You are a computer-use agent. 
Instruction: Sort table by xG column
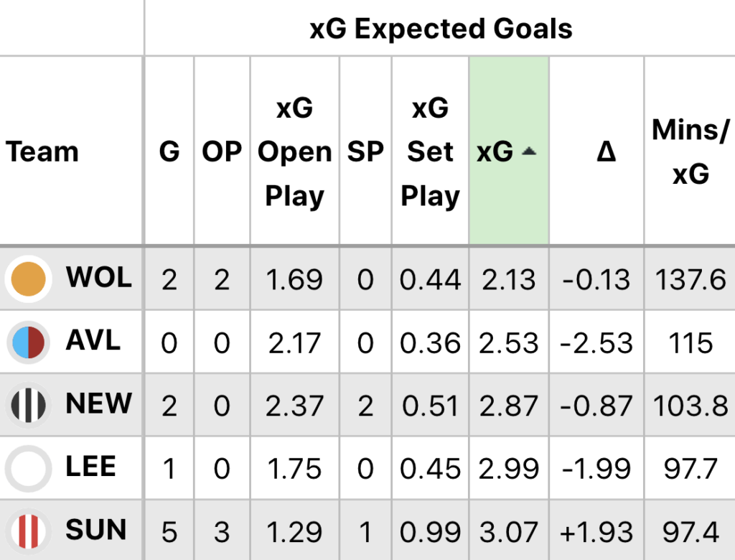(x=495, y=151)
